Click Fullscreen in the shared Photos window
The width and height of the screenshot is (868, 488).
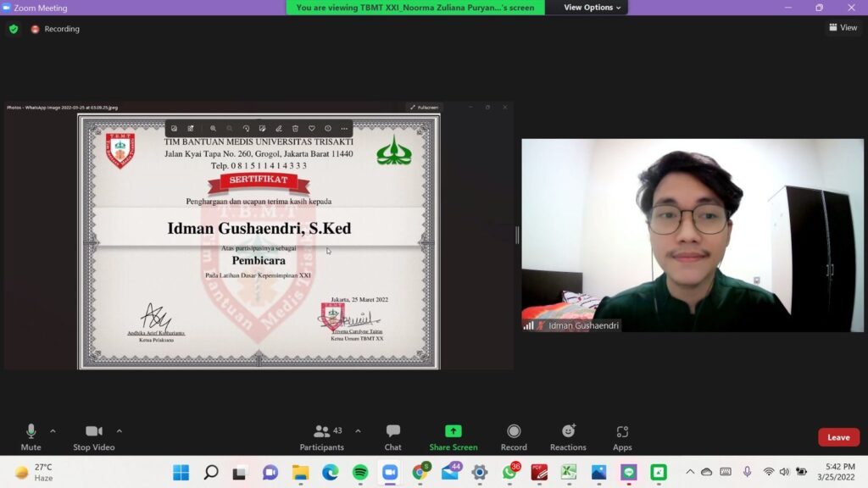point(424,108)
